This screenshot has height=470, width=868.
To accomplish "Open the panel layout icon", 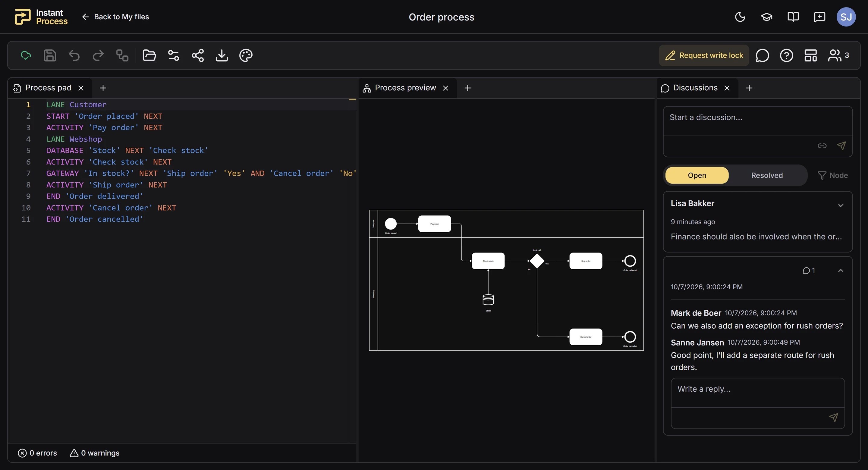I will 811,55.
